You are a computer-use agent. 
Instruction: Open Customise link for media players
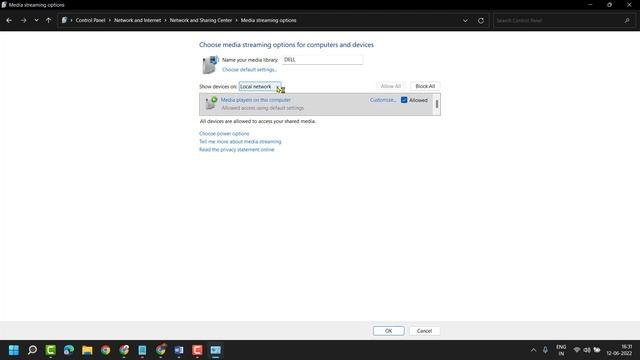point(383,100)
